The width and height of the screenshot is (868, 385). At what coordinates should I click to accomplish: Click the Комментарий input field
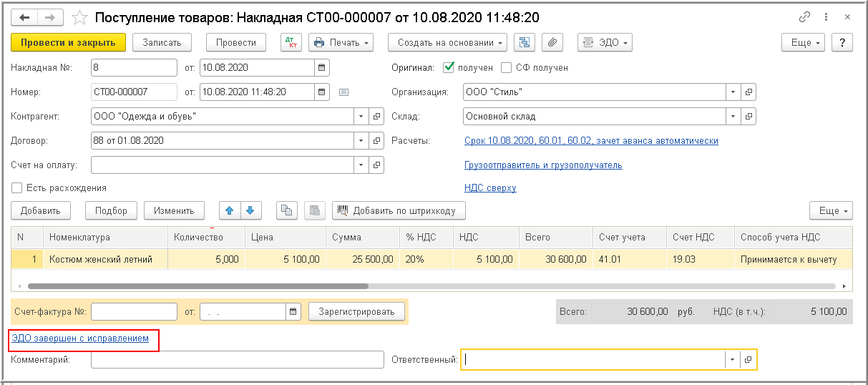coord(238,359)
